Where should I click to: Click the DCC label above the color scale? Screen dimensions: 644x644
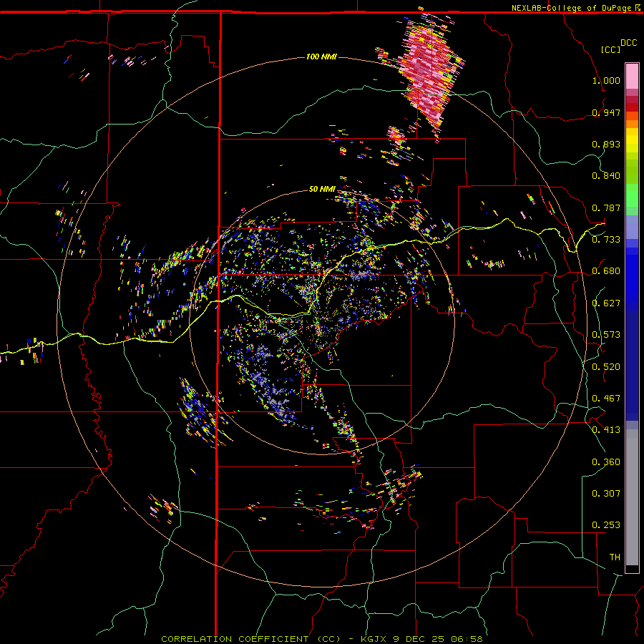click(628, 43)
